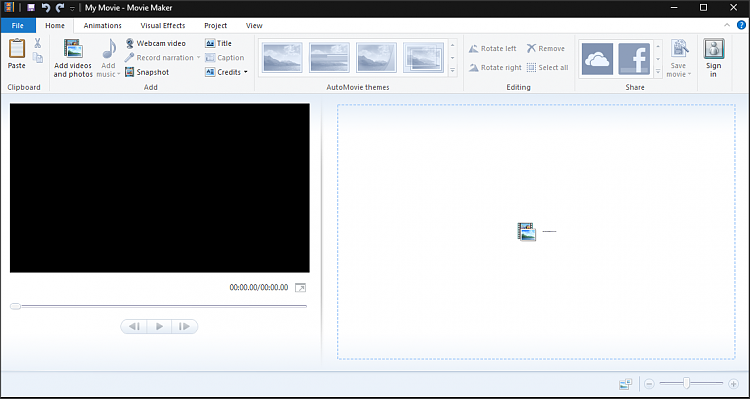Select the first AutoMovie theme thumbnail
The width and height of the screenshot is (750, 399).
[282, 57]
